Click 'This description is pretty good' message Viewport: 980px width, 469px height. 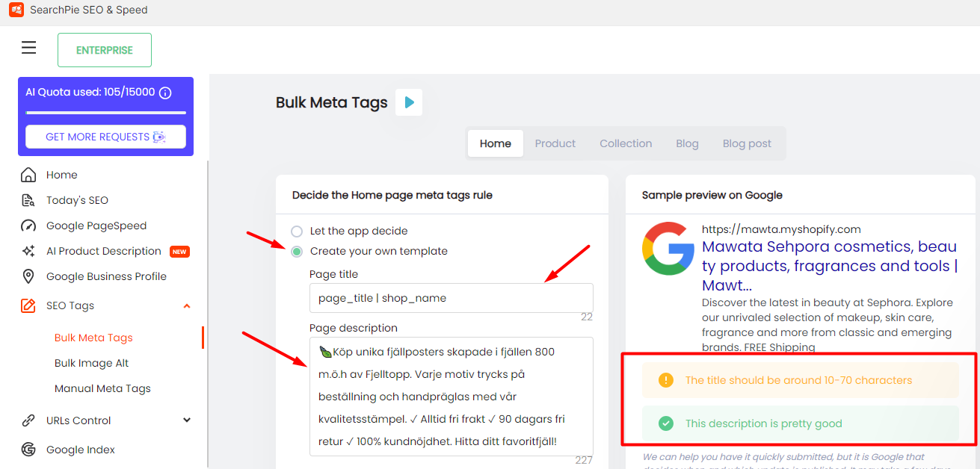pos(763,423)
